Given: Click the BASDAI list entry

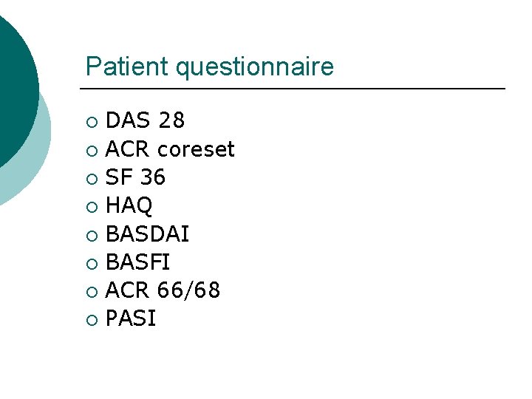Looking at the screenshot, I should click(148, 234).
